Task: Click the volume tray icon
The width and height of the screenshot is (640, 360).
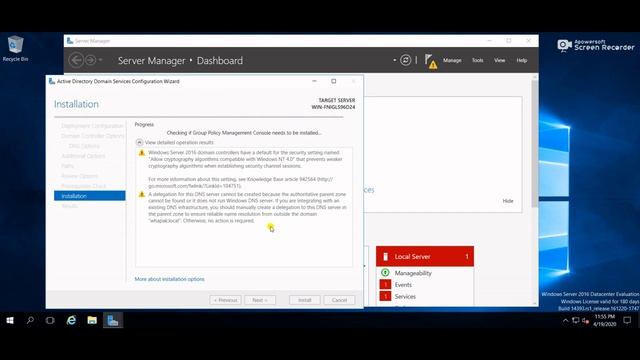Action: pyautogui.click(x=585, y=321)
